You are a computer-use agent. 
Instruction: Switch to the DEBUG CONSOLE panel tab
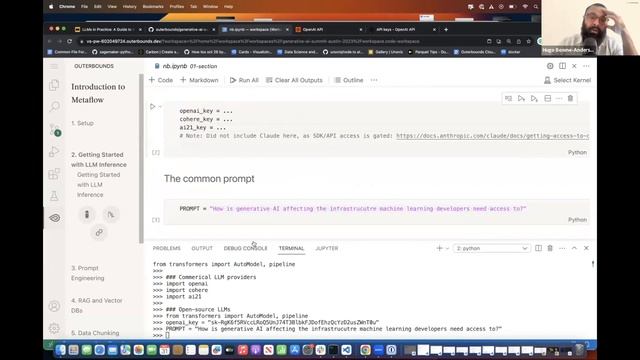click(x=245, y=248)
